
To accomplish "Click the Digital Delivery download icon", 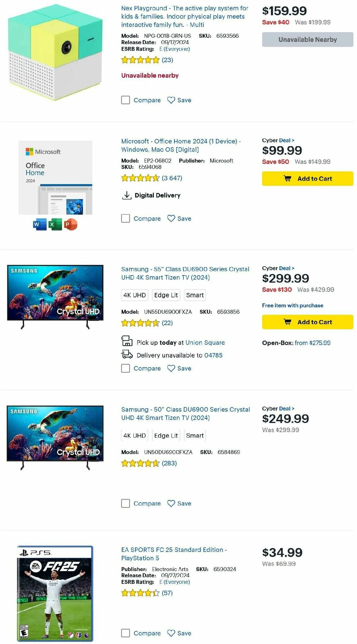I will click(x=127, y=195).
